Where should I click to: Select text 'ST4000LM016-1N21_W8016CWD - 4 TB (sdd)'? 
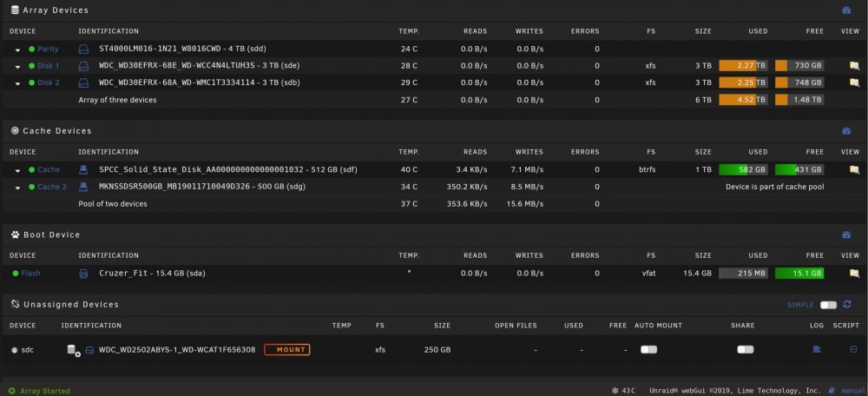(x=182, y=49)
